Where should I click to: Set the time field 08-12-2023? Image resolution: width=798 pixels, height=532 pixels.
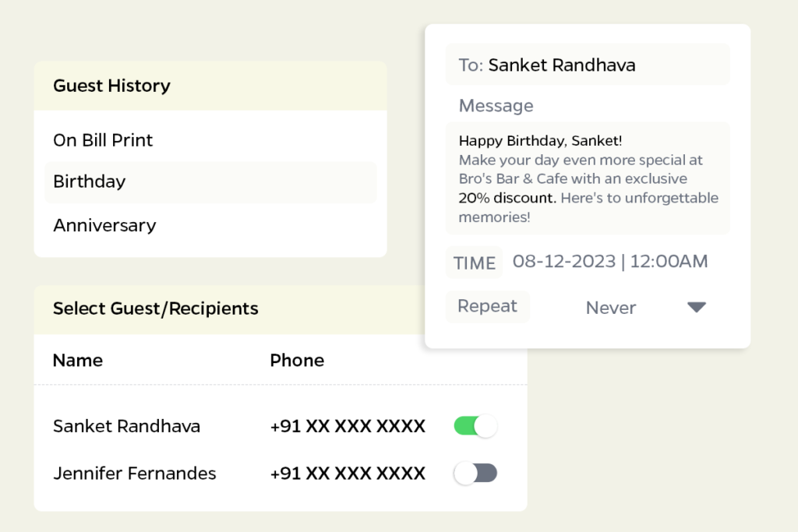pyautogui.click(x=610, y=262)
